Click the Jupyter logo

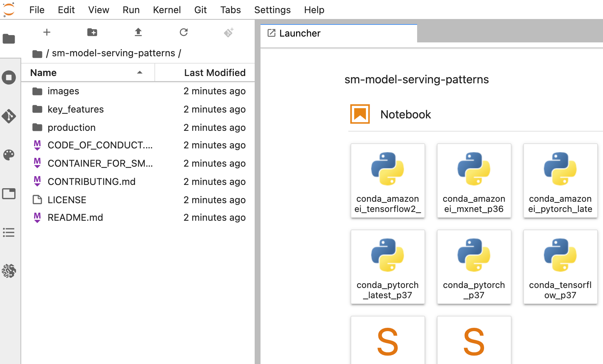pos(9,10)
